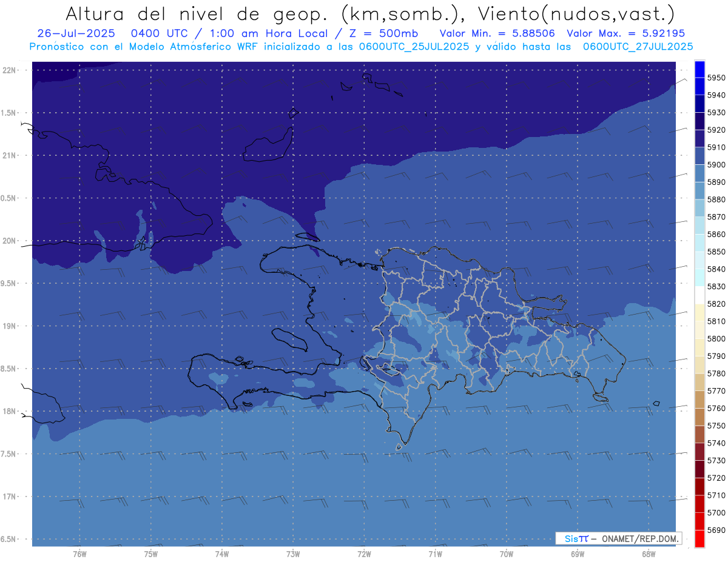The image size is (728, 562).
Task: Click the latitude label '22N'
Action: (8, 70)
